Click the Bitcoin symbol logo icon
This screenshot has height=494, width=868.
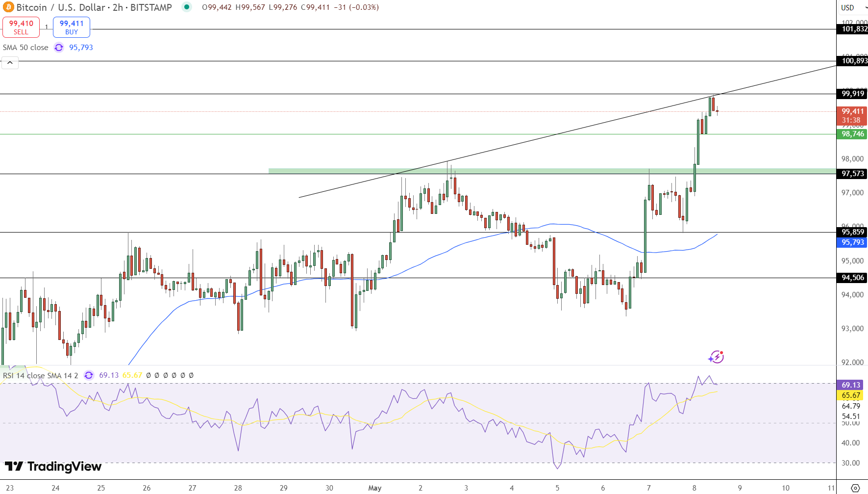pyautogui.click(x=8, y=7)
